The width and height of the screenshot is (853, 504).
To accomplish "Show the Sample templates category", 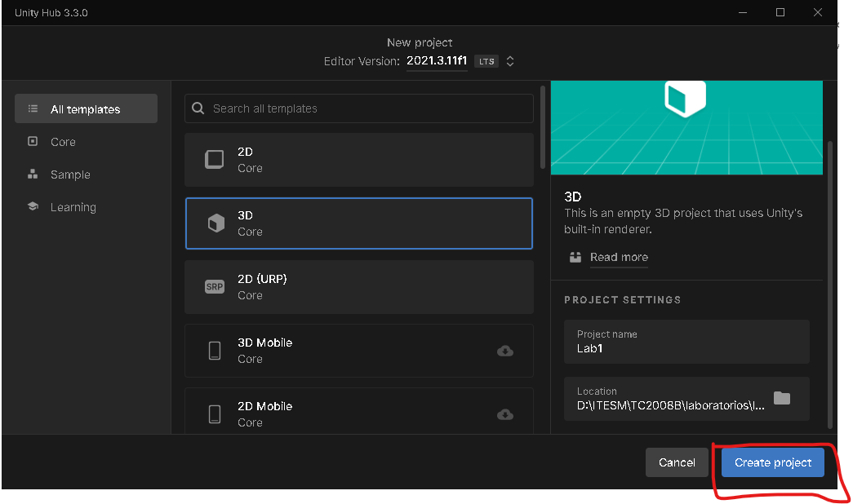I will [70, 175].
